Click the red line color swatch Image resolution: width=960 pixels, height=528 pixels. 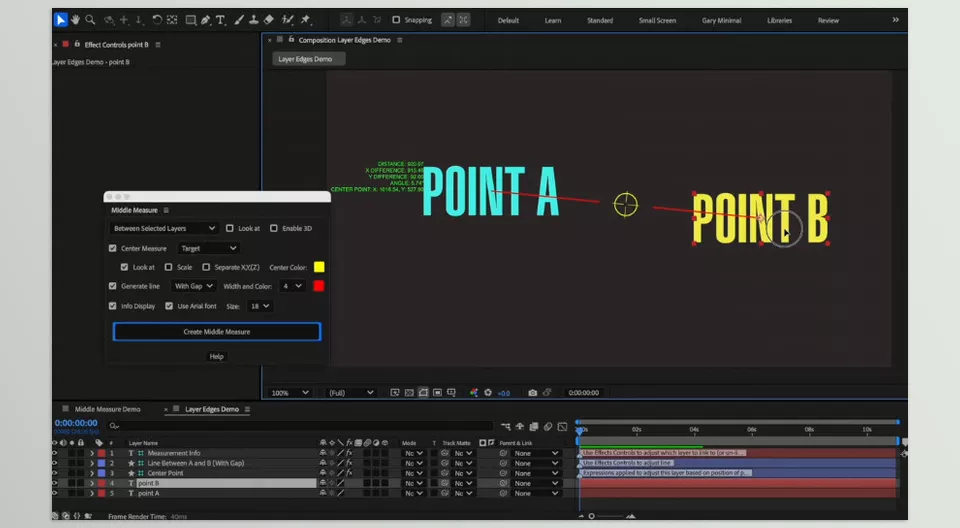(318, 286)
